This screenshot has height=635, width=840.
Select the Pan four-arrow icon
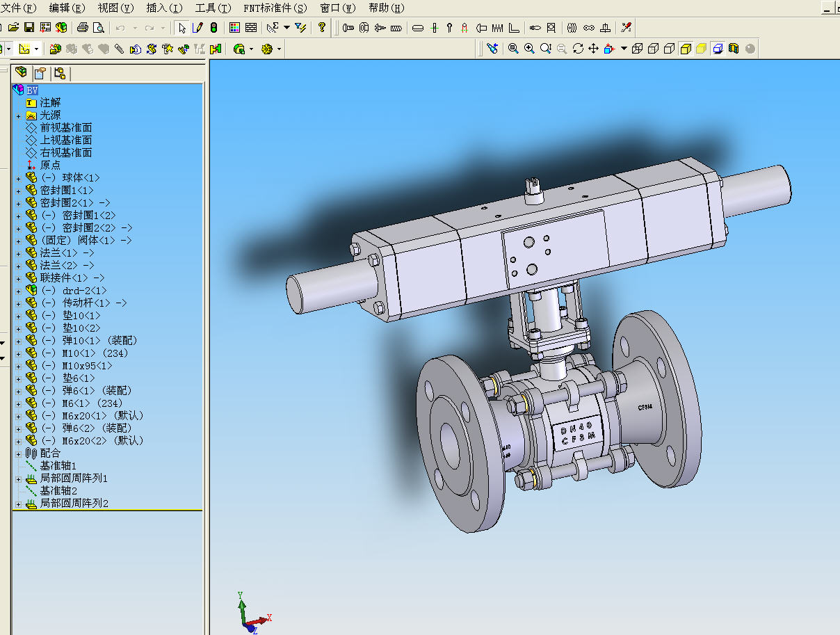click(593, 49)
